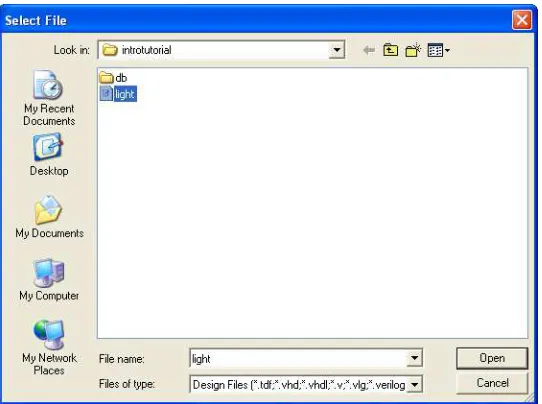Expand the File name history dropdown
Viewport: 542px width, 404px height.
click(414, 358)
